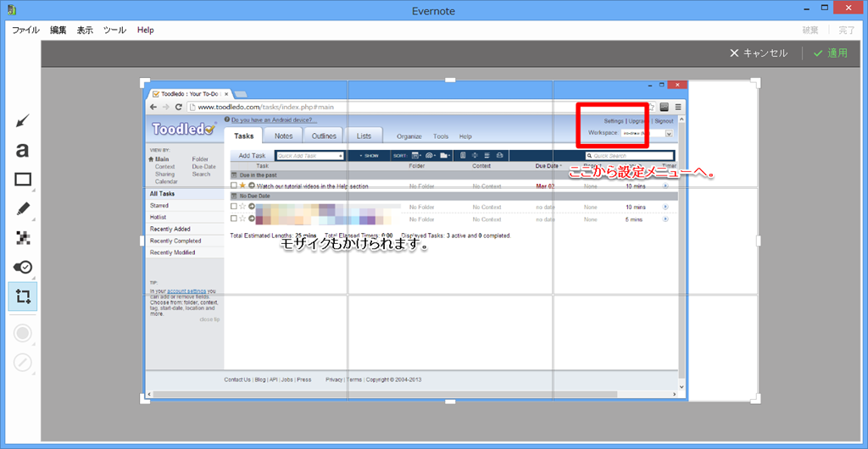Click the Toodledo URL address bar
Viewport: 868px width, 449px height.
pos(420,108)
